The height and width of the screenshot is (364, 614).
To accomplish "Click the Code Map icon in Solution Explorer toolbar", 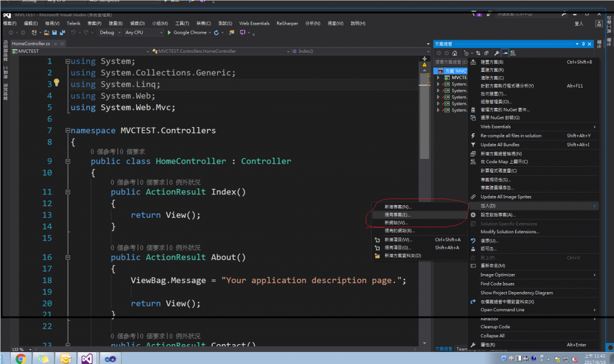I will pyautogui.click(x=513, y=53).
